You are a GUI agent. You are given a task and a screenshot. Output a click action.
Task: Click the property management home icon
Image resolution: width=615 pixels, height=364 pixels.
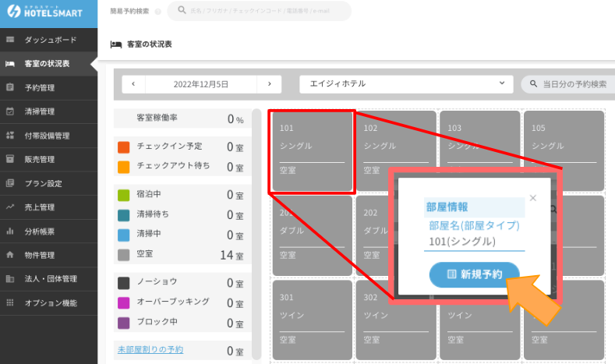[x=10, y=255]
